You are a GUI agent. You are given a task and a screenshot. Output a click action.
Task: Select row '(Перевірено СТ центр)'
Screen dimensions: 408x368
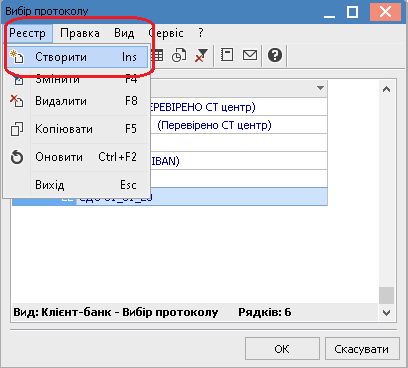pos(239,125)
